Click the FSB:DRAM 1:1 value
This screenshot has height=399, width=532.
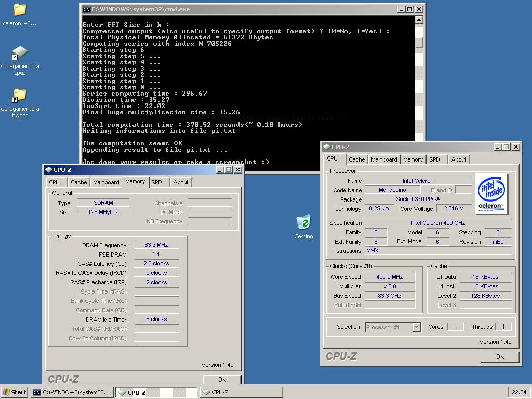[156, 254]
